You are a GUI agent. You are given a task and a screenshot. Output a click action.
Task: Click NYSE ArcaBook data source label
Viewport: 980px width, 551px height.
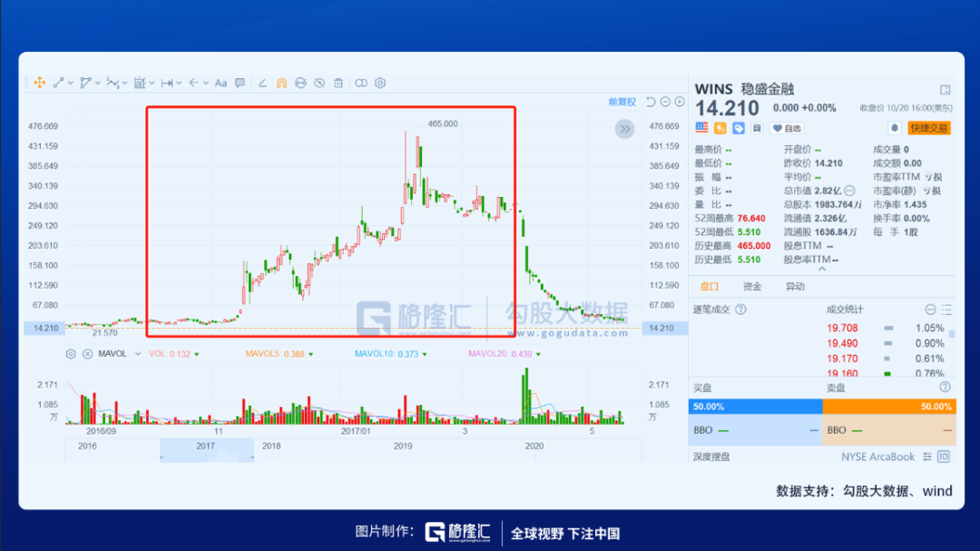click(877, 457)
